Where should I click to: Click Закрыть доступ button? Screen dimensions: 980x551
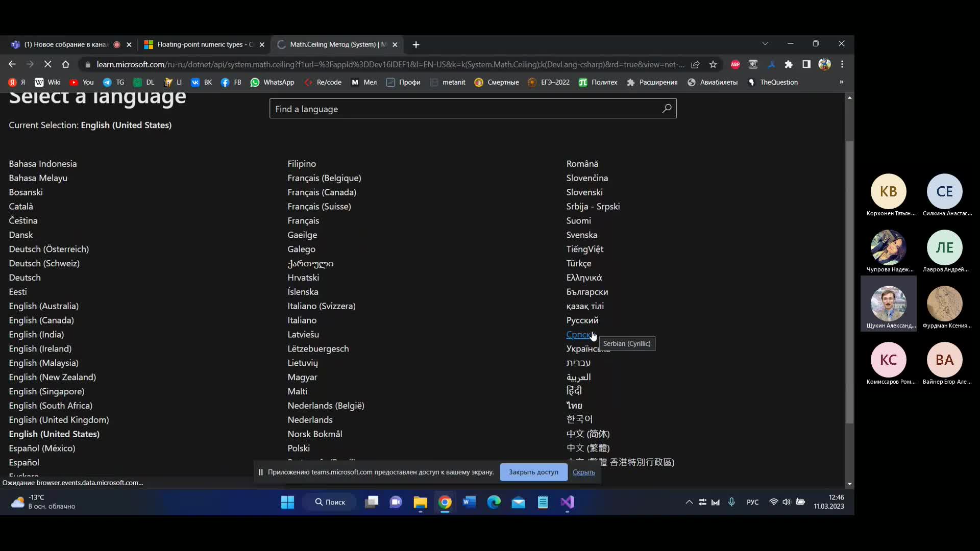533,472
